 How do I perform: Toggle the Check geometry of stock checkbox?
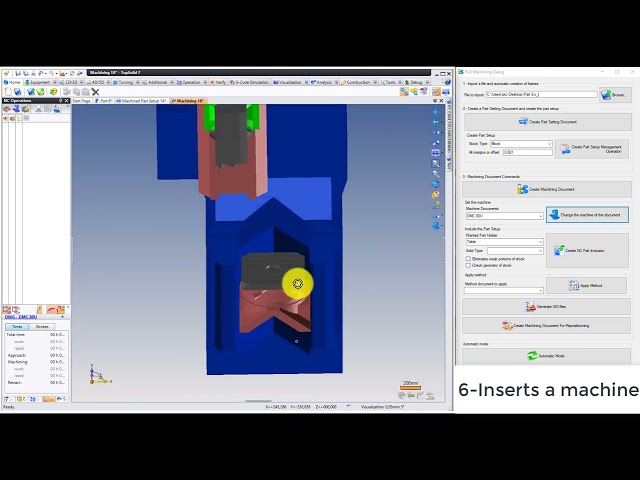[468, 265]
